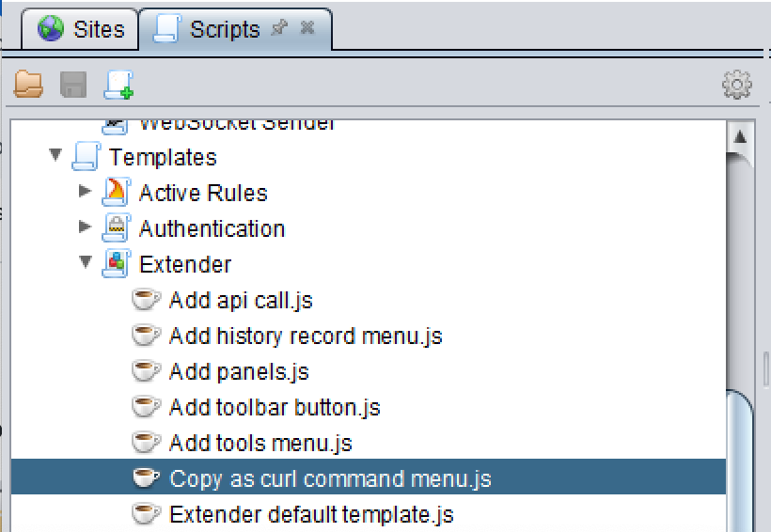Click coffee cup icon of Add panels.js
Screen dimensions: 771x532
pyautogui.click(x=146, y=371)
